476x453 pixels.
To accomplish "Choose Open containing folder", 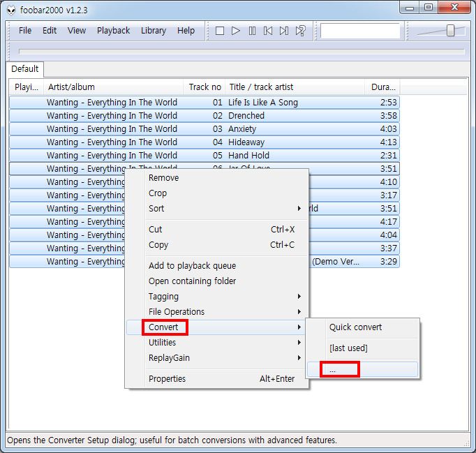I will pyautogui.click(x=217, y=281).
